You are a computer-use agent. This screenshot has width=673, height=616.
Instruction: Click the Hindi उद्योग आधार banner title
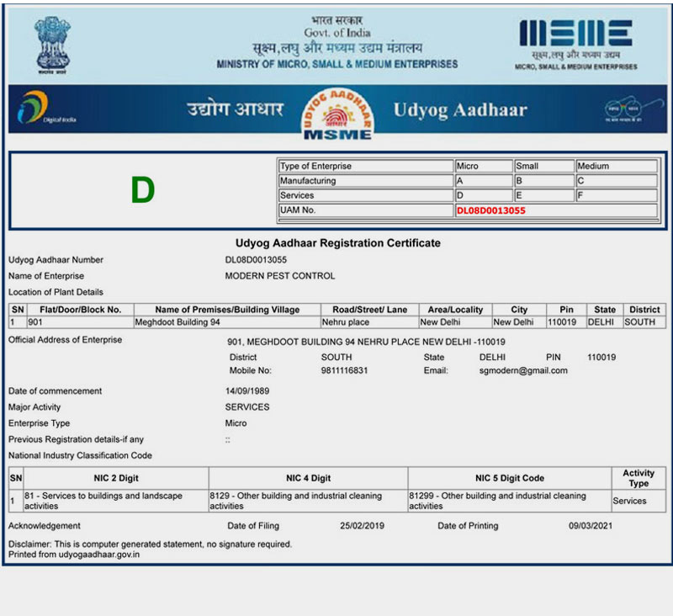click(235, 110)
